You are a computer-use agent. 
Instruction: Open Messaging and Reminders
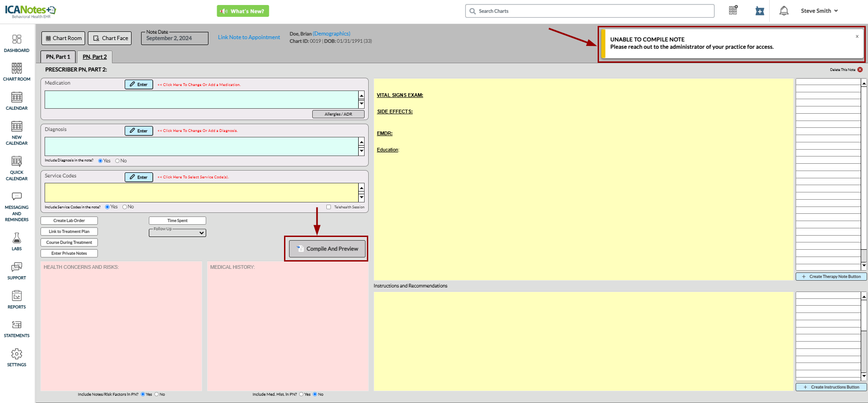click(17, 207)
